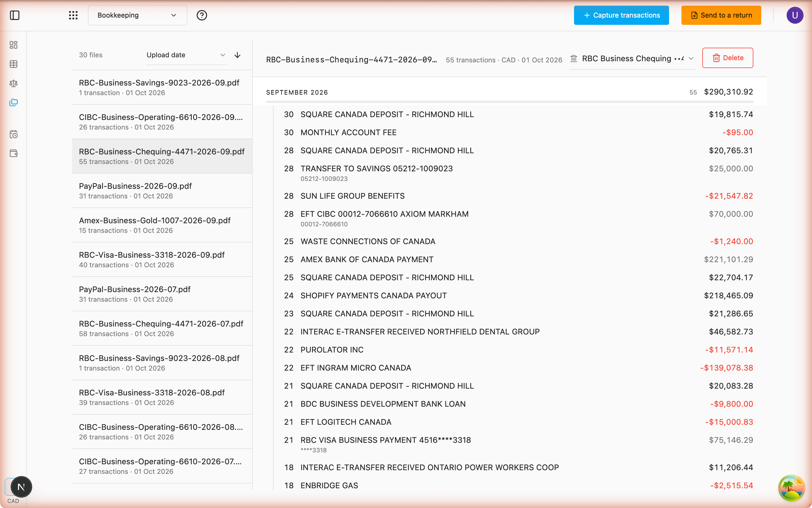Open the palm tree island widget
The image size is (812, 508).
tap(791, 487)
